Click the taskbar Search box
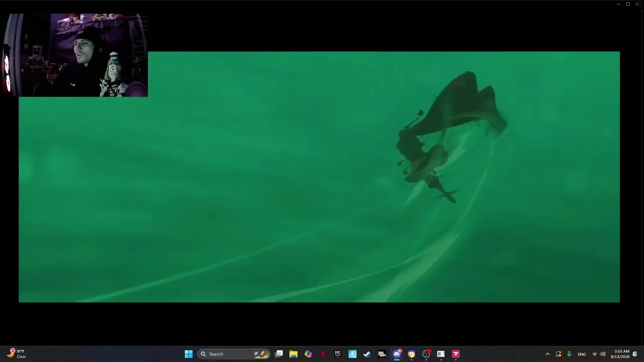 (x=234, y=354)
